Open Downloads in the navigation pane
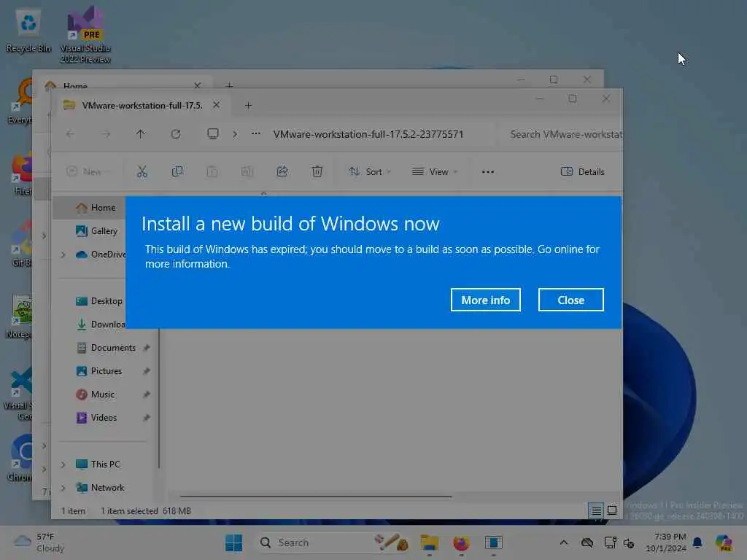The width and height of the screenshot is (747, 560). (x=101, y=324)
